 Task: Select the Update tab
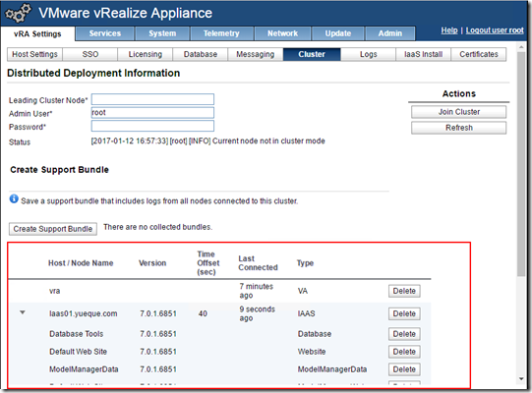(x=338, y=33)
